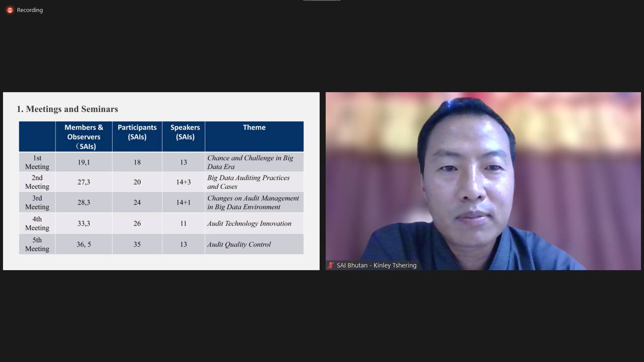Click theme 'Chance and Challenge in Big Data Era'
The image size is (644, 362).
(x=250, y=162)
